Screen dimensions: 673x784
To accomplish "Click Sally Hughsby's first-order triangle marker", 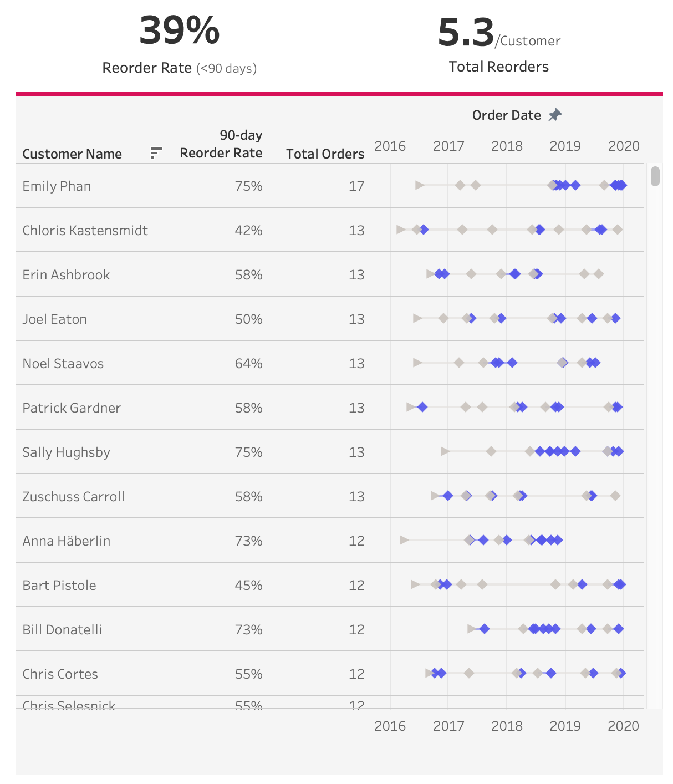I will [x=445, y=451].
